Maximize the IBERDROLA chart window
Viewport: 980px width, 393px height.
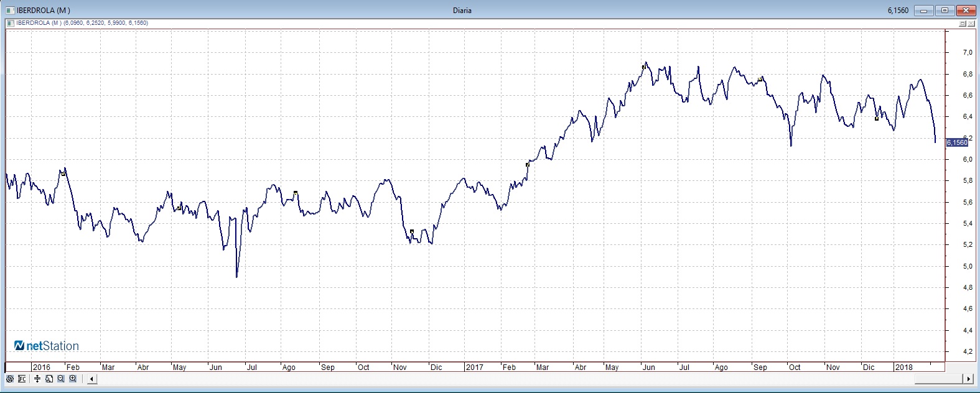click(x=945, y=11)
